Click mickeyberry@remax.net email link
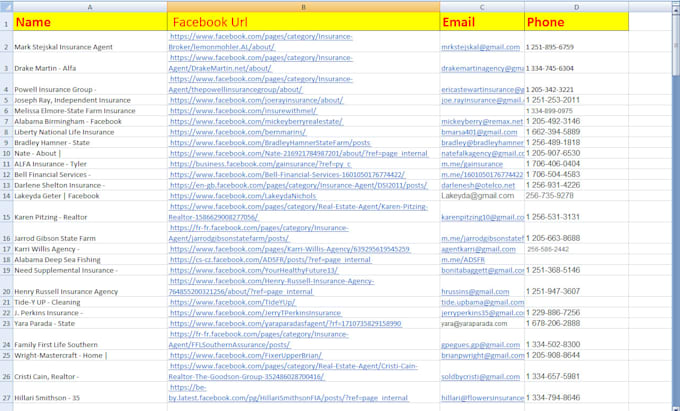This screenshot has height=411, width=680. coord(482,121)
